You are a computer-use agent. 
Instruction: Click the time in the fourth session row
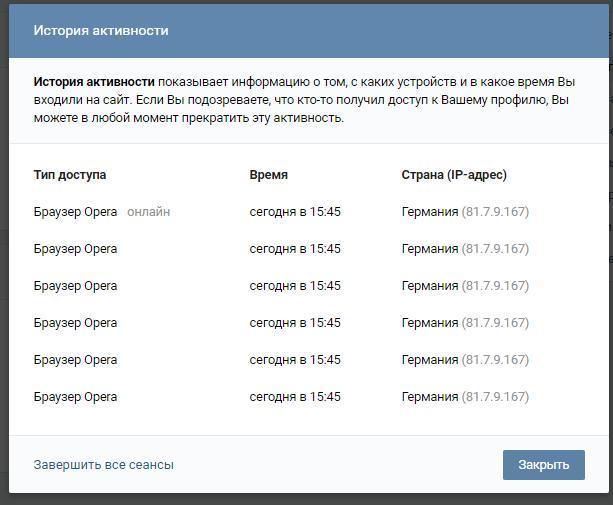coord(295,323)
